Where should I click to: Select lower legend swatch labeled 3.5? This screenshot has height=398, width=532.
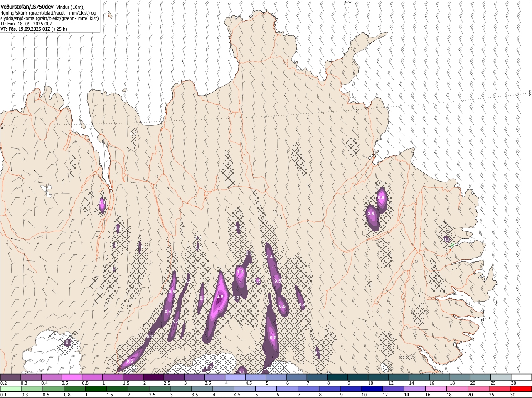(x=202, y=389)
